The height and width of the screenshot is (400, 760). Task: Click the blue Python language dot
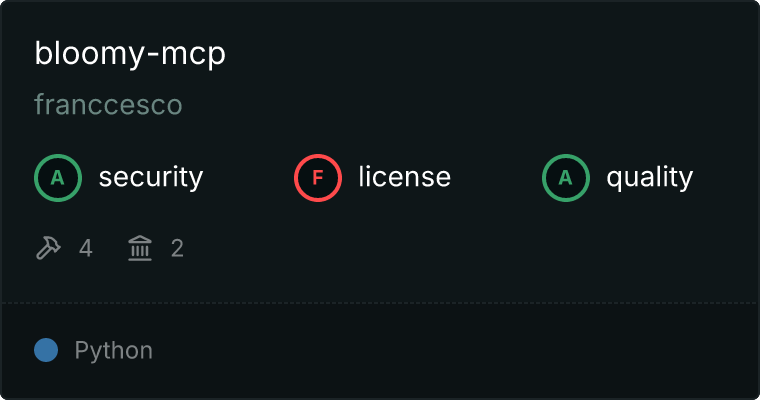coord(46,350)
